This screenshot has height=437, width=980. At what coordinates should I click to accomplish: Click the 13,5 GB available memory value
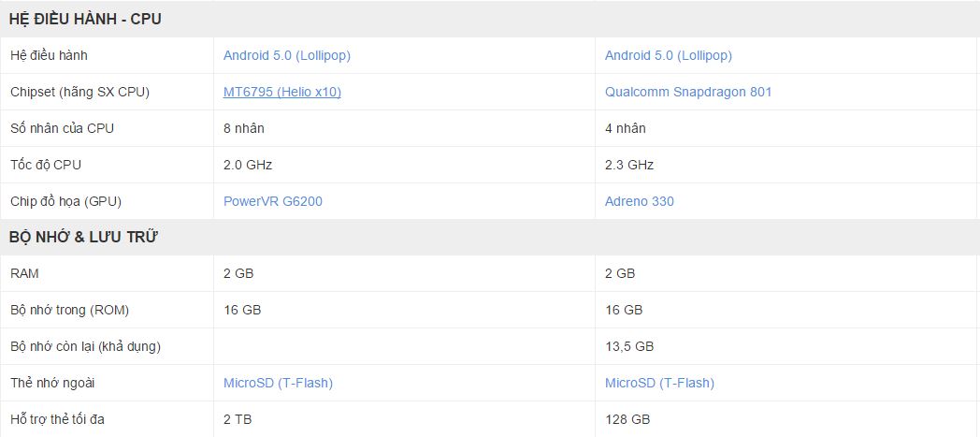point(629,346)
